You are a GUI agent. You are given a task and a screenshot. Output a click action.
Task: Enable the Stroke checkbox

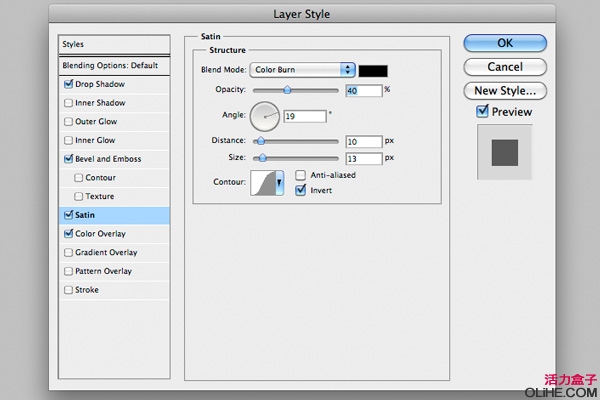pos(68,290)
